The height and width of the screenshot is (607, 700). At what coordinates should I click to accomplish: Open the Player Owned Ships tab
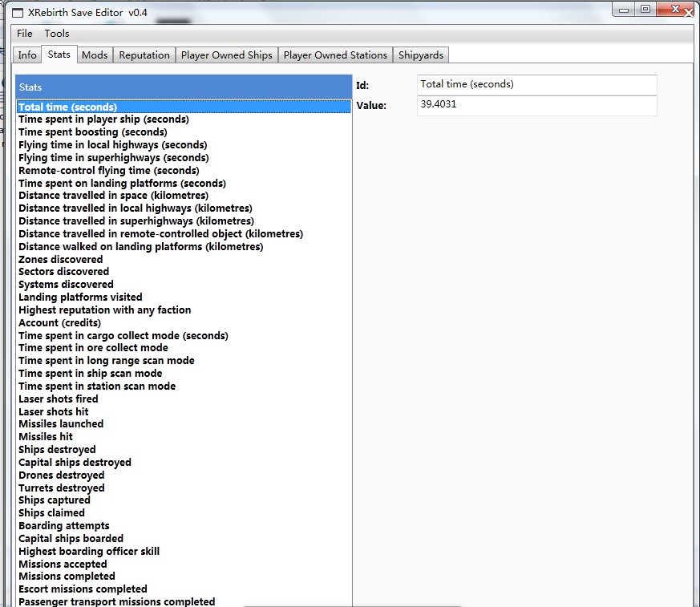click(x=226, y=55)
